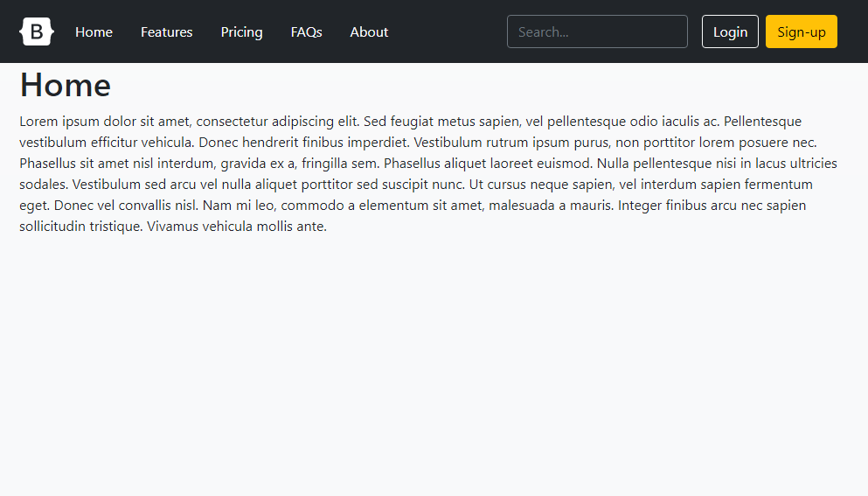This screenshot has height=496, width=868.
Task: Click the Bootstrap logo icon
Action: (37, 32)
